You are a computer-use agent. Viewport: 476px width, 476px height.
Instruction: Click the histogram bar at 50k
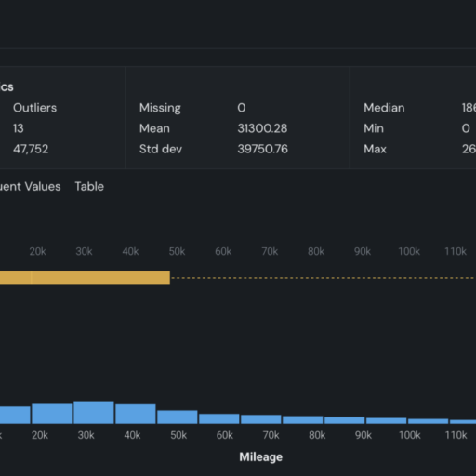178,416
